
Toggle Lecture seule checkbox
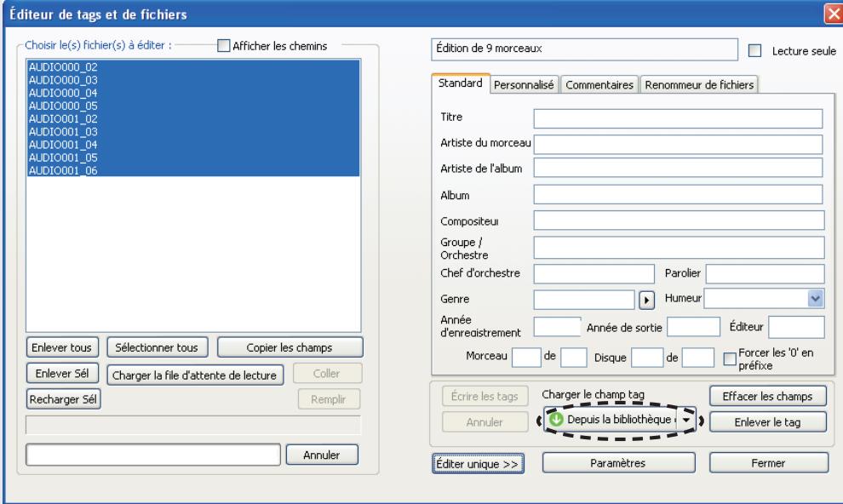754,51
